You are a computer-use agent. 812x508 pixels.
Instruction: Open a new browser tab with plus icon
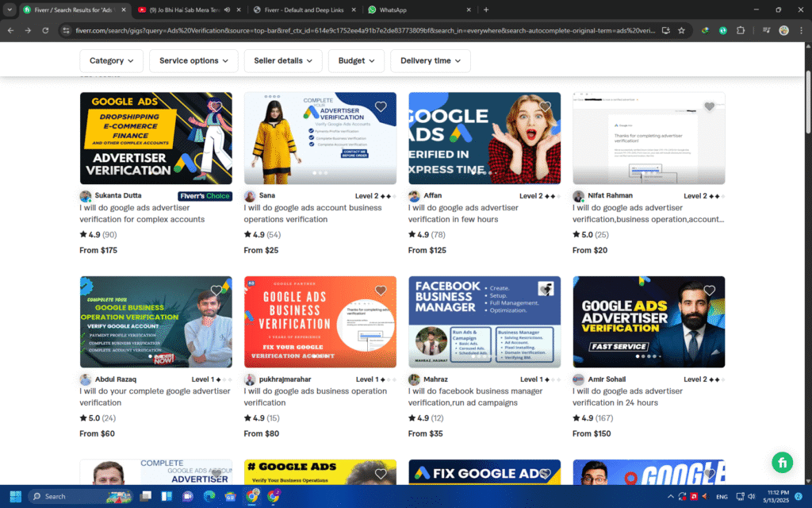[x=486, y=10]
